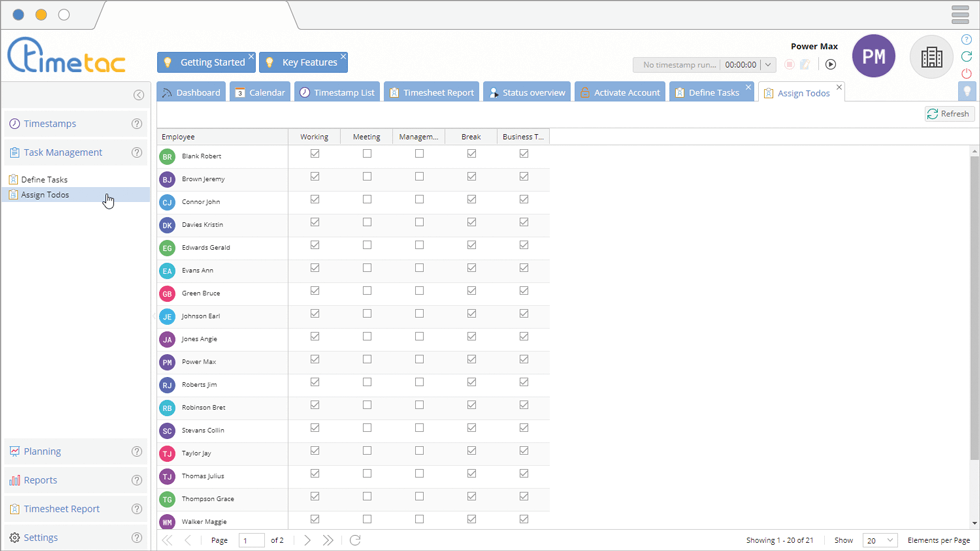Screen dimensions: 980x551
Task: Reload grid with pagination refresh icon
Action: [355, 540]
